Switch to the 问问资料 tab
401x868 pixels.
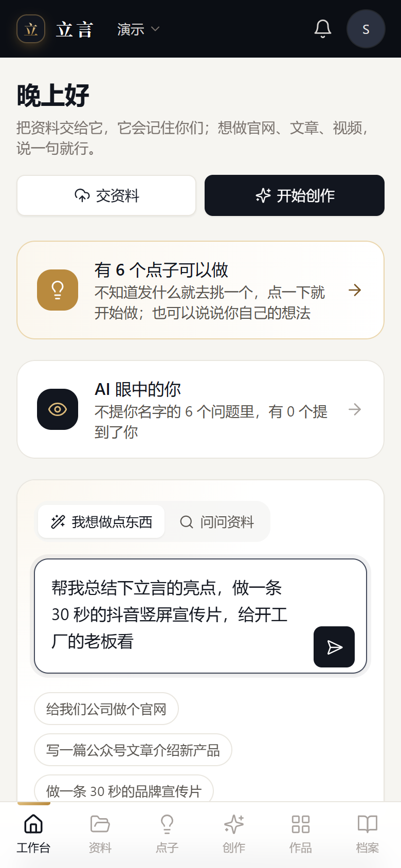click(217, 522)
